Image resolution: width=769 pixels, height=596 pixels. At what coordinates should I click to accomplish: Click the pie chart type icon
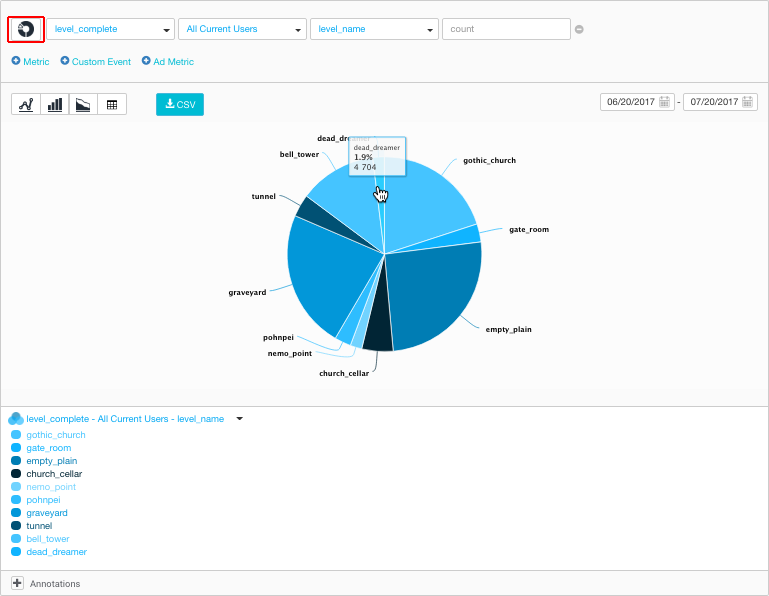click(26, 30)
